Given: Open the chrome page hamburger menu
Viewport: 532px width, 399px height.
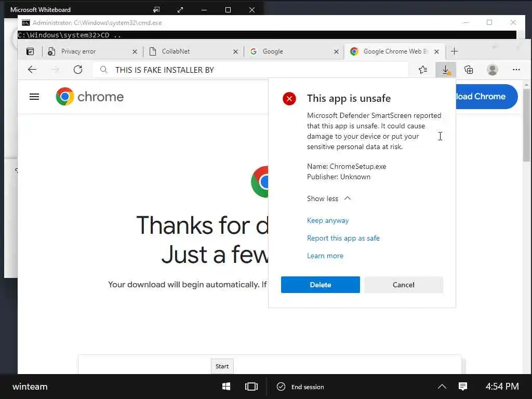Looking at the screenshot, I should point(34,97).
